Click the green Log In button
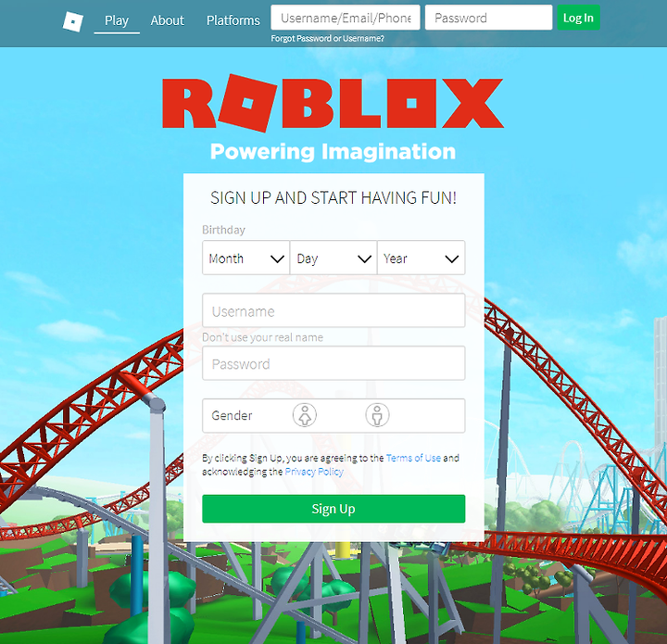The image size is (667, 644). tap(578, 18)
